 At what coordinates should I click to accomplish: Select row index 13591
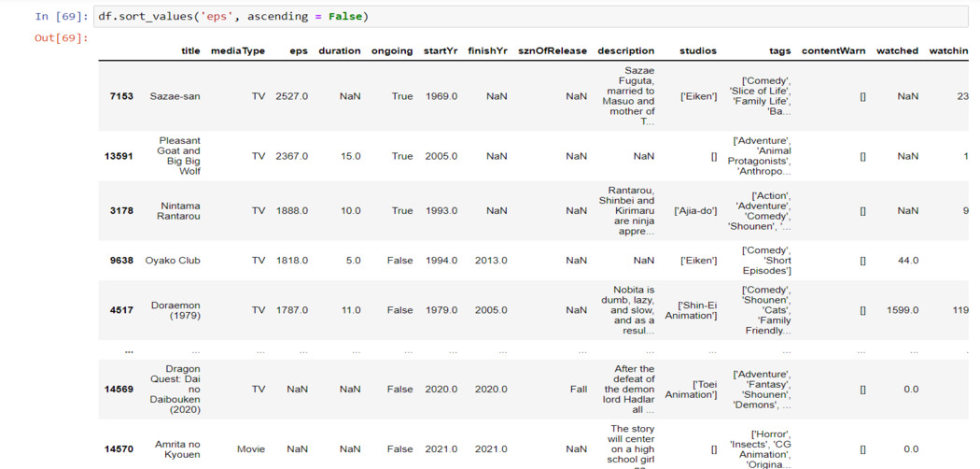119,156
